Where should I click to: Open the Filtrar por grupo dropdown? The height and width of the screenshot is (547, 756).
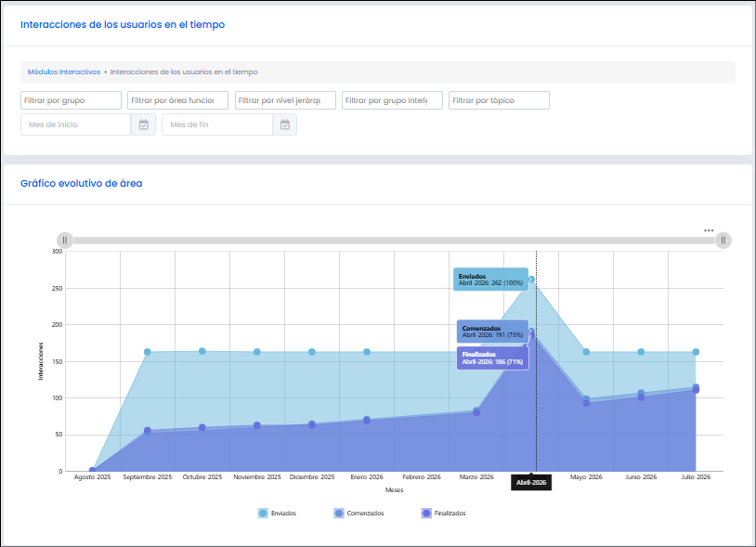point(71,100)
